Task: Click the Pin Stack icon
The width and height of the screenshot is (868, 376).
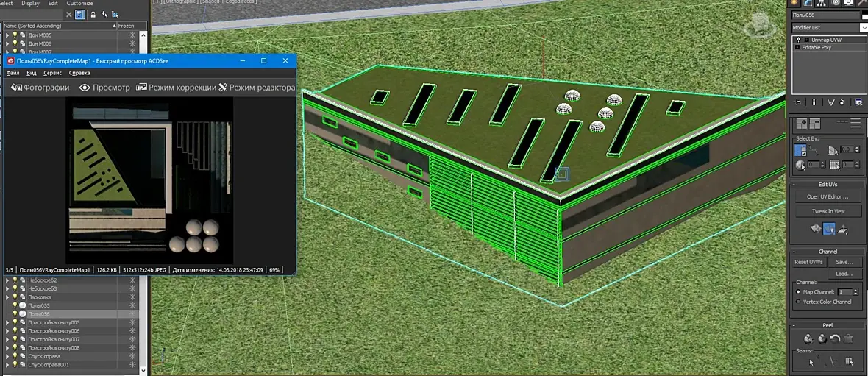Action: 798,102
